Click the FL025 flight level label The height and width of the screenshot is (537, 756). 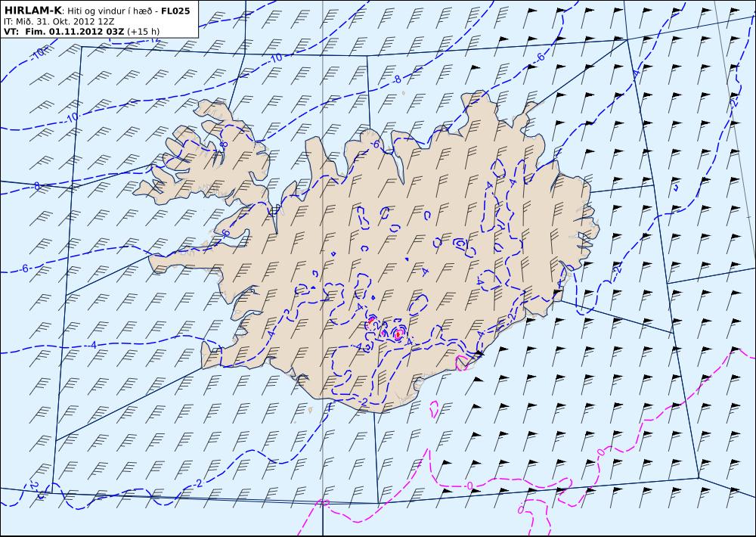pyautogui.click(x=175, y=11)
